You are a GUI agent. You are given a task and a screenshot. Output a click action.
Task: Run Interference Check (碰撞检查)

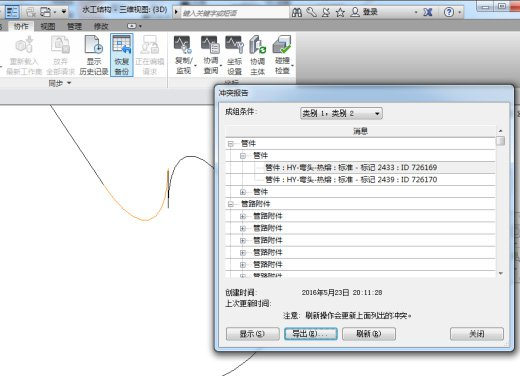pos(282,55)
